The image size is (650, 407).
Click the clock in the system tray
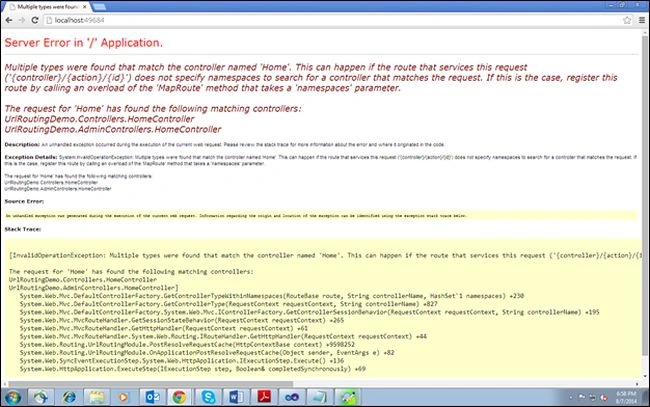pos(626,397)
